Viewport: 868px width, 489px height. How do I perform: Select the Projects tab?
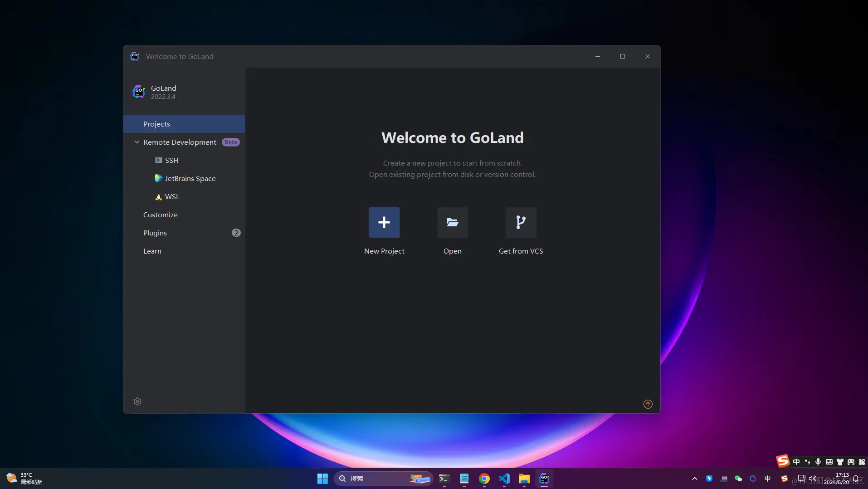pos(184,124)
